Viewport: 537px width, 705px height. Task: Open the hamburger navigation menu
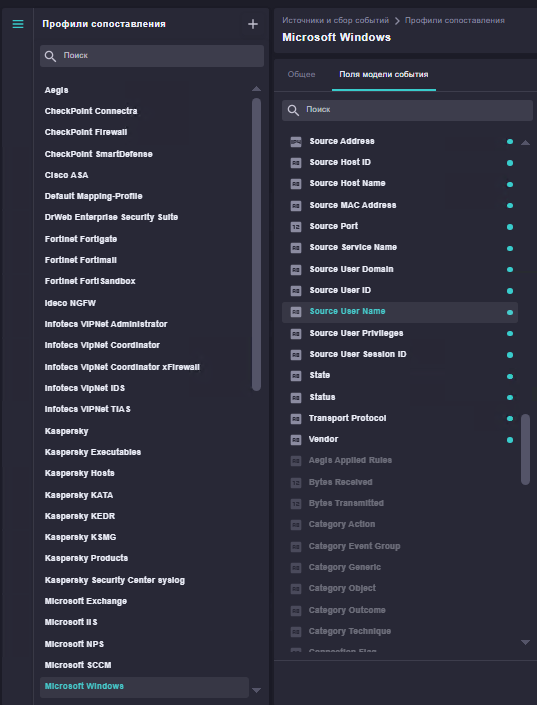(x=18, y=24)
